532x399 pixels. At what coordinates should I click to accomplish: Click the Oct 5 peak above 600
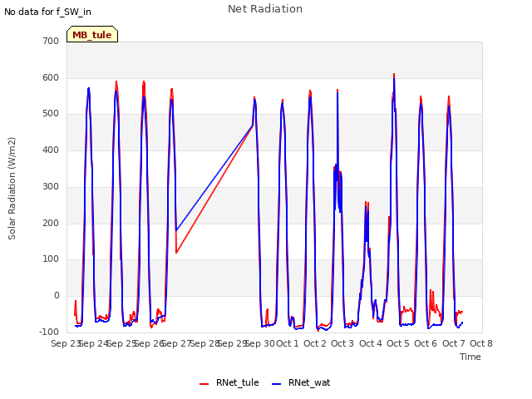click(x=394, y=76)
